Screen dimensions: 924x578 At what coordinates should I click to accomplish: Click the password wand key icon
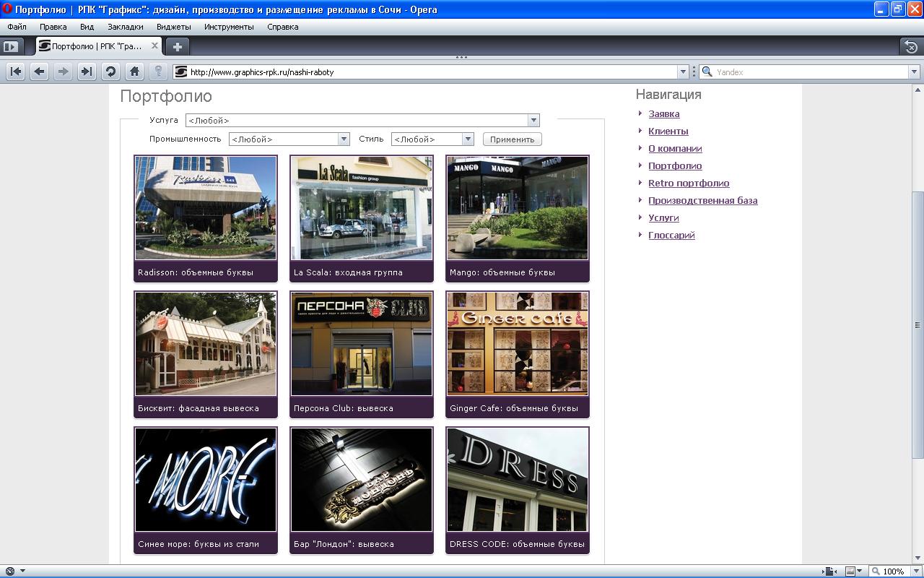pos(158,72)
